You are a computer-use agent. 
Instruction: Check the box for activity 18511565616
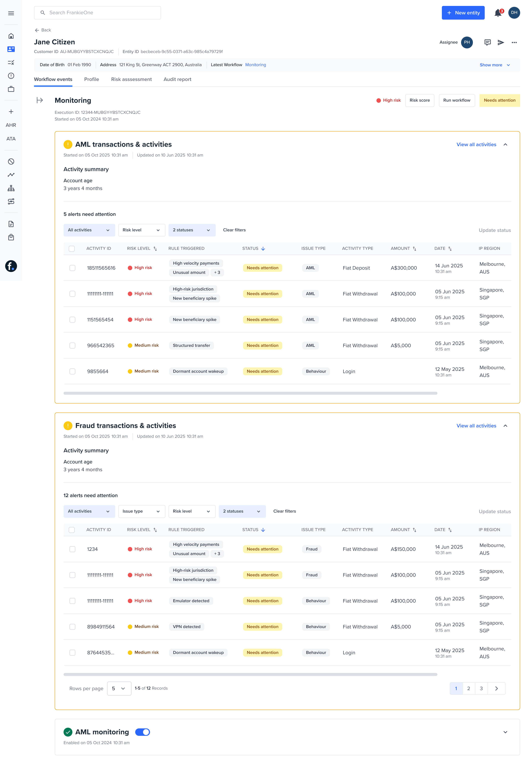pyautogui.click(x=72, y=268)
